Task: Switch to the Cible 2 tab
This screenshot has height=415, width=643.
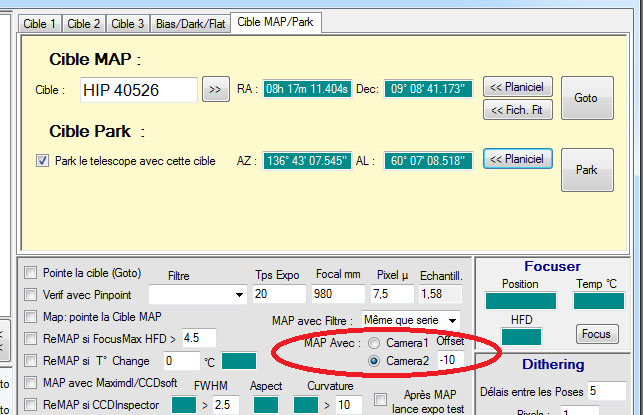Action: 84,24
